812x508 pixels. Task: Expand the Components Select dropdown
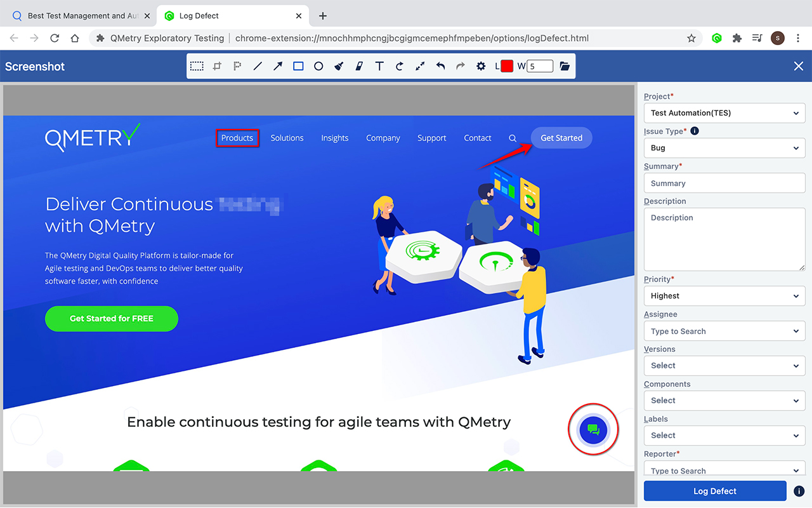tap(724, 400)
